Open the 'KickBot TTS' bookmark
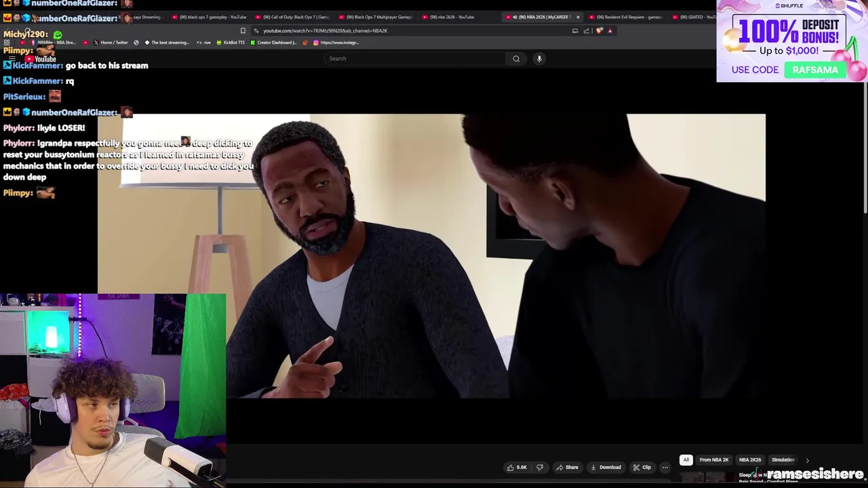 point(231,43)
